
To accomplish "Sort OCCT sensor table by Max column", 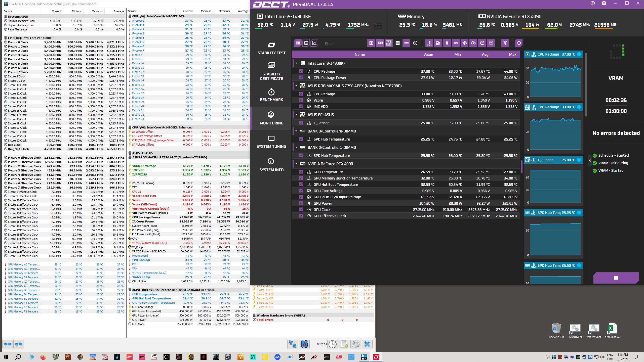I will coord(512,54).
